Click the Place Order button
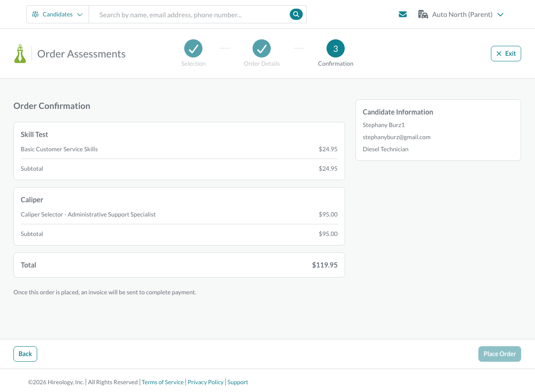The image size is (535, 392). pos(500,354)
